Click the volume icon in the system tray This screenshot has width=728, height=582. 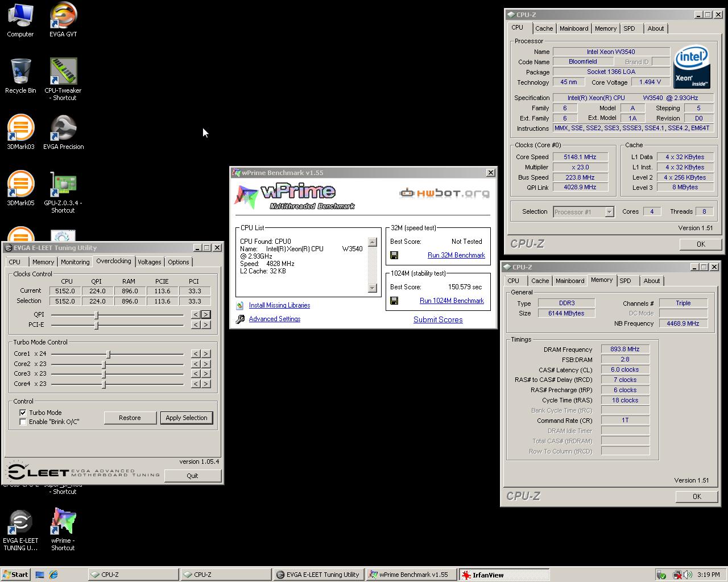click(x=688, y=575)
